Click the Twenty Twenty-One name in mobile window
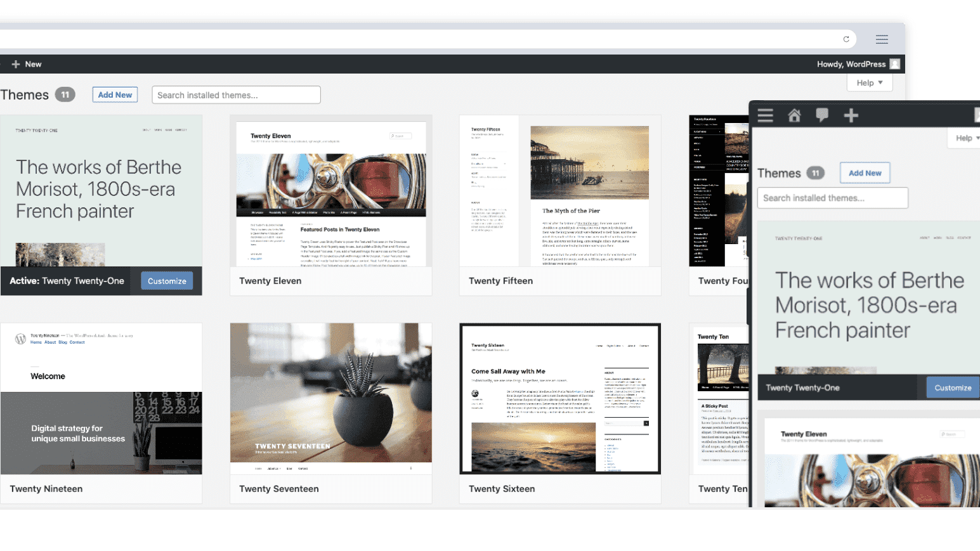 [802, 387]
